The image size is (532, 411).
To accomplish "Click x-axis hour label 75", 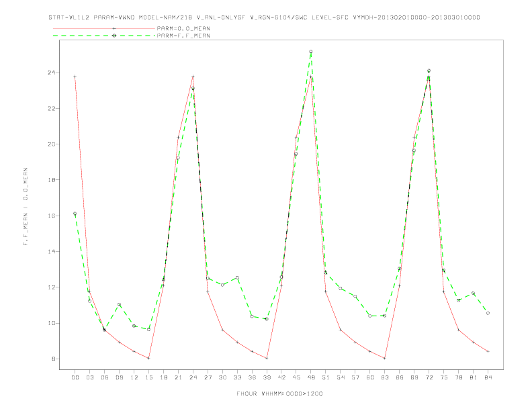I will (444, 377).
